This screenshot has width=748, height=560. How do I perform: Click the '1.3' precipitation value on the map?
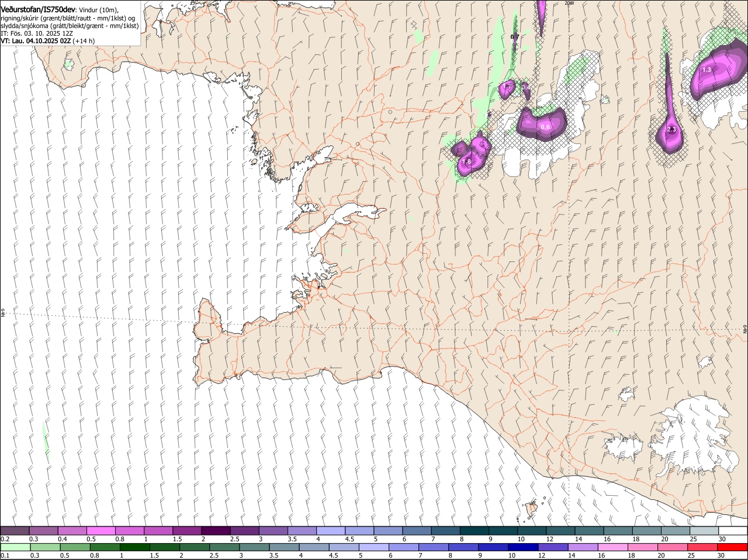(x=707, y=70)
